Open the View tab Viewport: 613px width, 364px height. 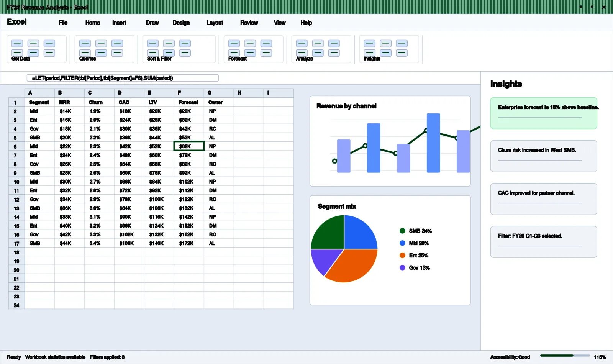(280, 23)
